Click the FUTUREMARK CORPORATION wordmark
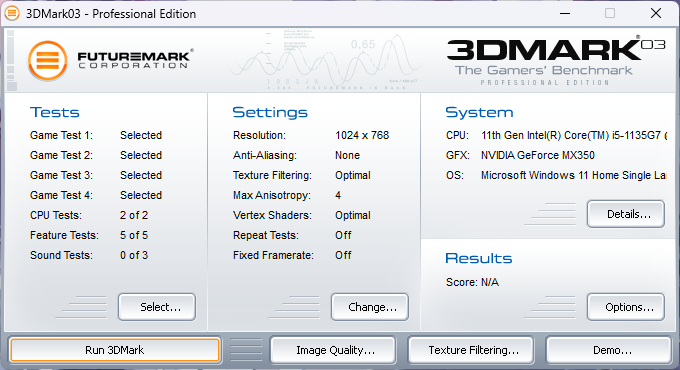The width and height of the screenshot is (680, 370). pos(135,59)
